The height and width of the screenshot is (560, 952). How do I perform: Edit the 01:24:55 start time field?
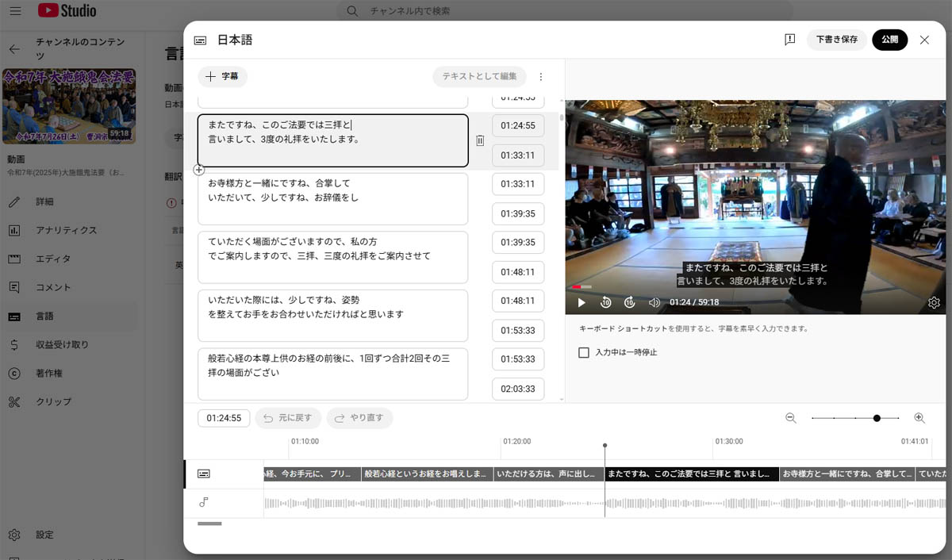coord(518,125)
